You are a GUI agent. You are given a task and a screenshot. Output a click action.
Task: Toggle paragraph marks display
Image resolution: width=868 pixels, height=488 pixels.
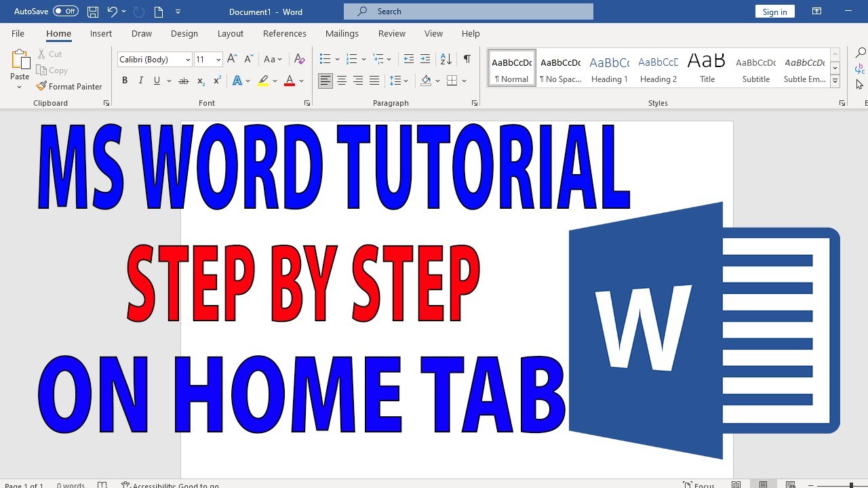[x=467, y=60]
